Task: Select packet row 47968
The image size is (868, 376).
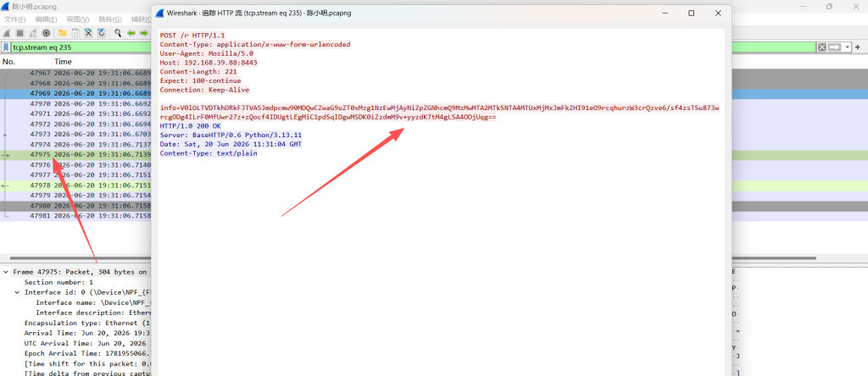Action: tap(75, 83)
